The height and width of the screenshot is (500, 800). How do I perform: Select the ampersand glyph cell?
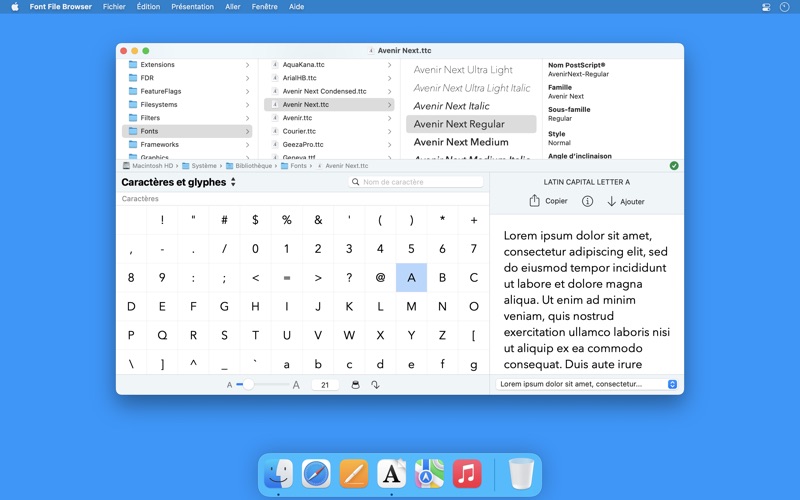pos(318,220)
